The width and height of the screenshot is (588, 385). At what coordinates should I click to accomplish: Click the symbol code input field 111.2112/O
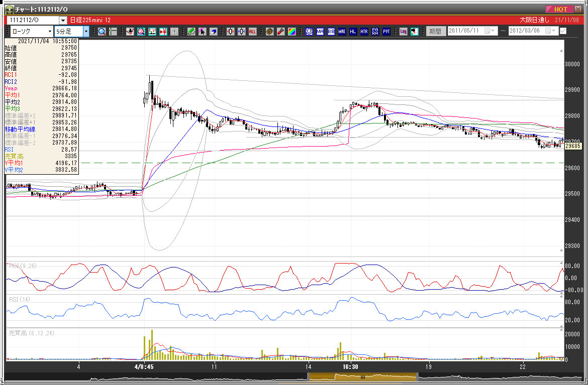(33, 20)
